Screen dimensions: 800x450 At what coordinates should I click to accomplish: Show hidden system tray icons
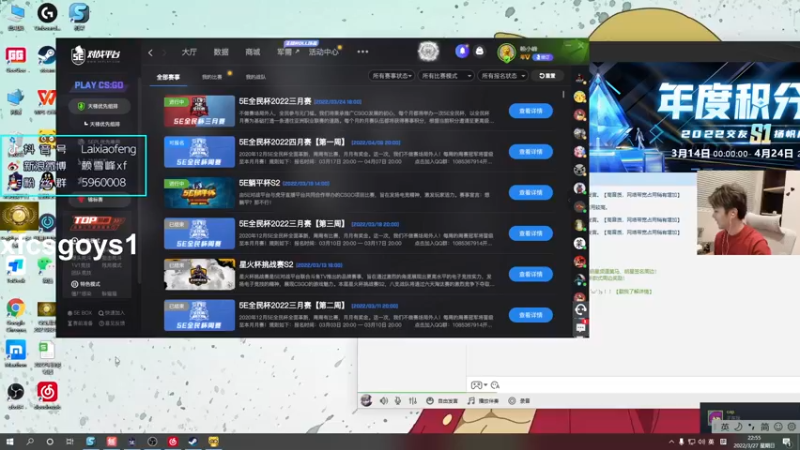tap(671, 442)
